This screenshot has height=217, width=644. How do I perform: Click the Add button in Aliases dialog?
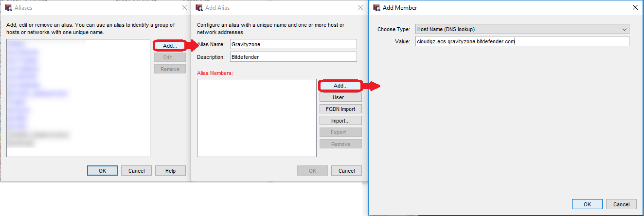point(170,45)
